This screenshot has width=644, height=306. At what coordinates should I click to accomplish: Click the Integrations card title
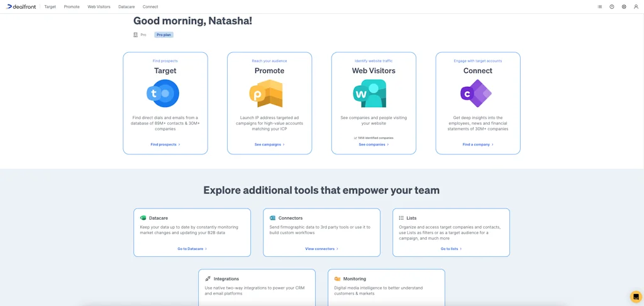click(x=226, y=278)
